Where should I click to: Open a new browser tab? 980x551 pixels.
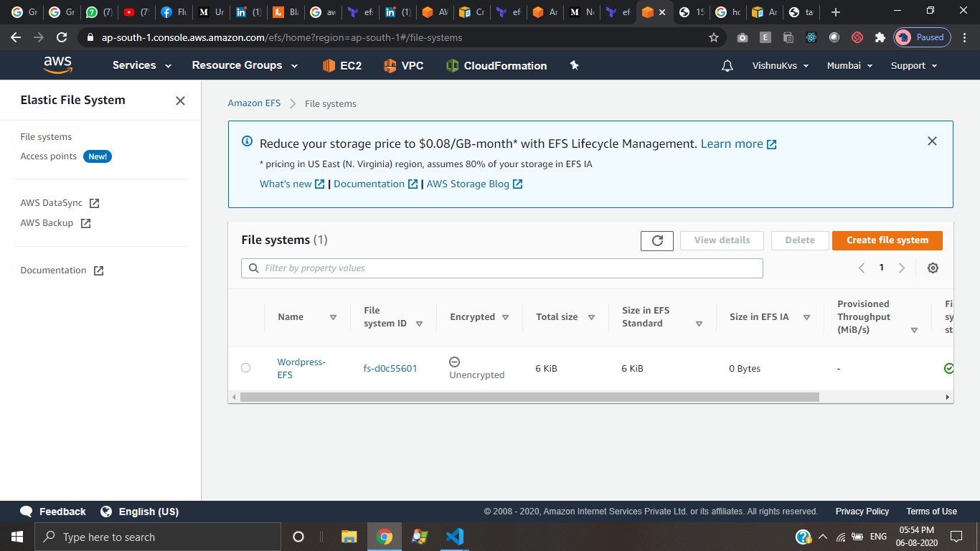pos(835,12)
